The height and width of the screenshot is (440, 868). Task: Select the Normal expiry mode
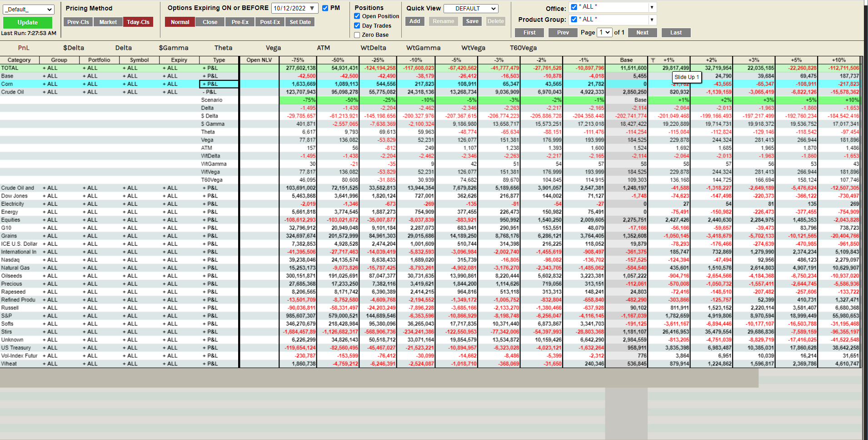pyautogui.click(x=180, y=22)
